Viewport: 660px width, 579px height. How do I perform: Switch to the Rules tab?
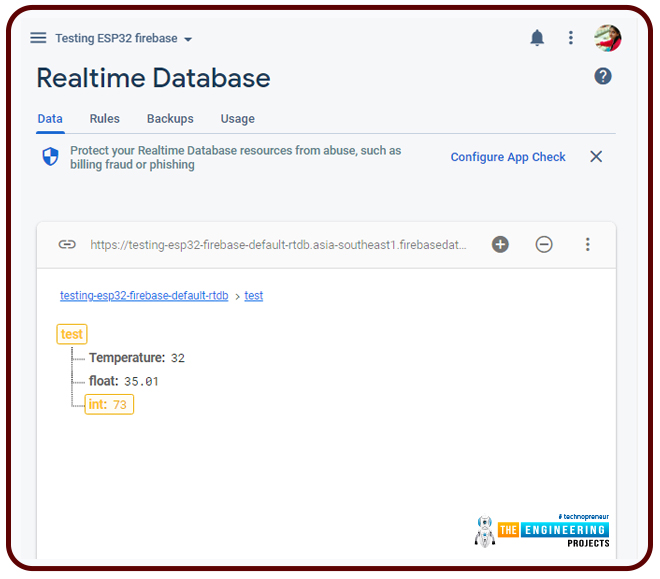pyautogui.click(x=104, y=119)
